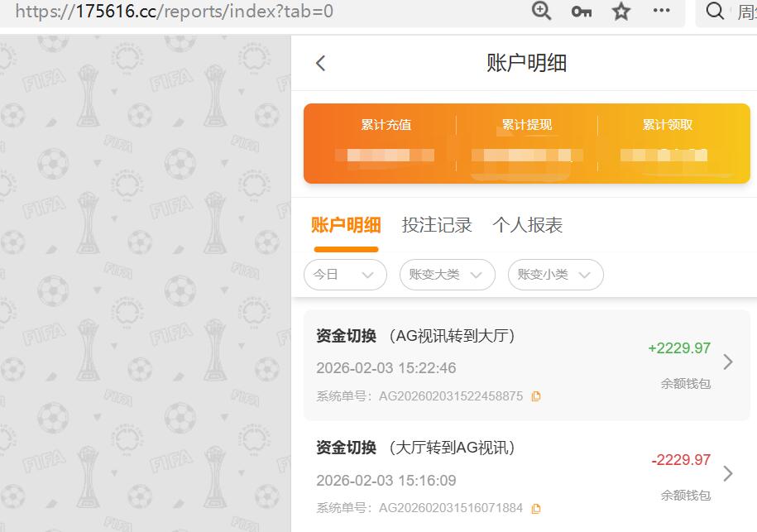Screen dimensions: 757x532
Task: Click the magnifier zoom icon in address bar
Action: pyautogui.click(x=540, y=12)
